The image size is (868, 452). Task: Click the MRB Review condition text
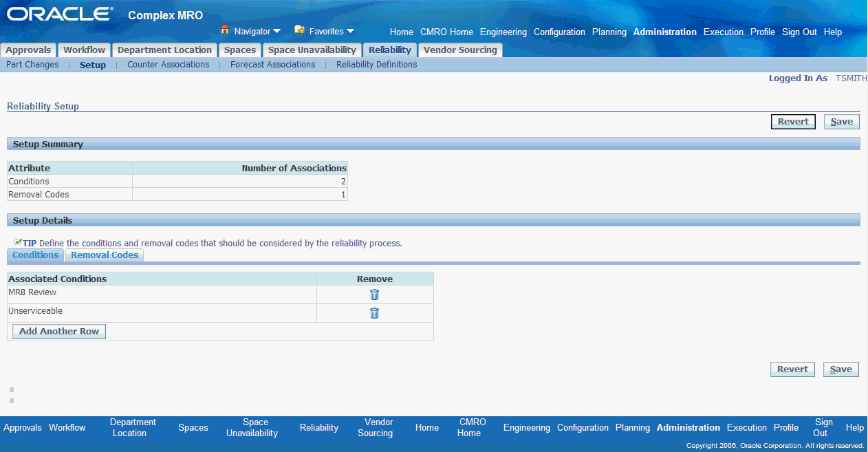click(x=32, y=292)
